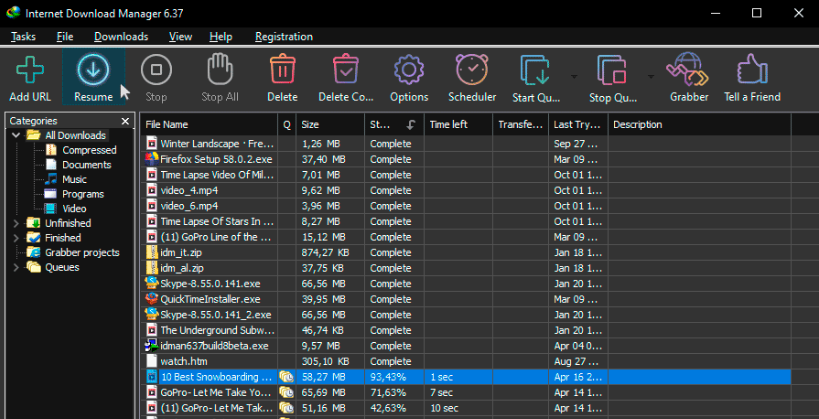Select the Video category
This screenshot has height=419, width=819.
coord(74,208)
